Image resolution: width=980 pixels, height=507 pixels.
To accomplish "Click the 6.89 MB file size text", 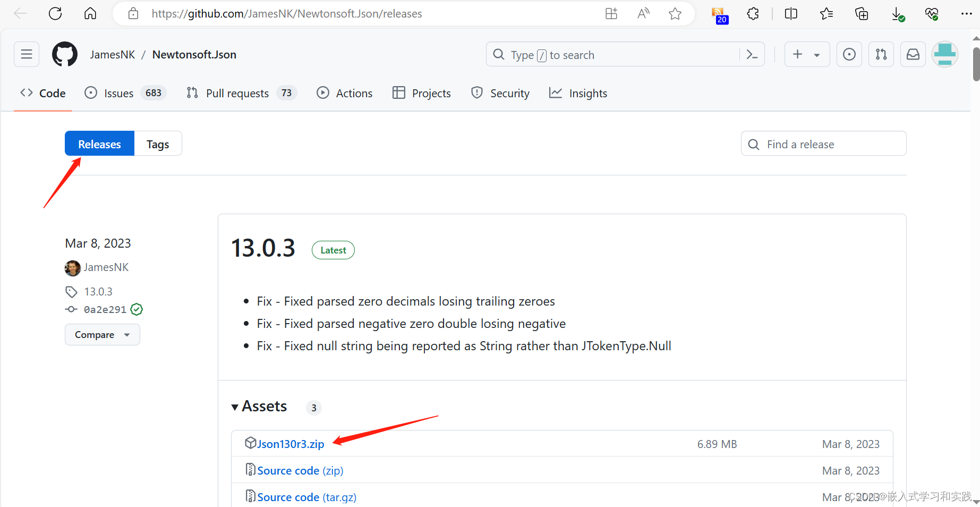I will coord(717,444).
